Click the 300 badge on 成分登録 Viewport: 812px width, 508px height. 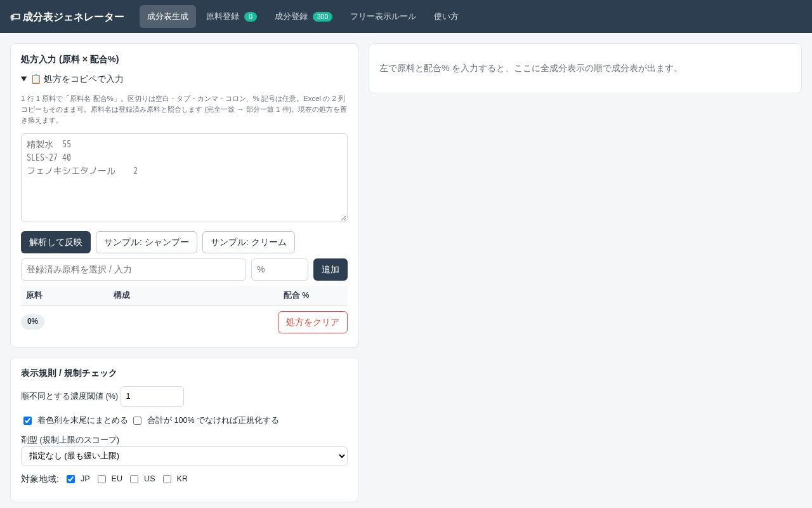point(322,17)
